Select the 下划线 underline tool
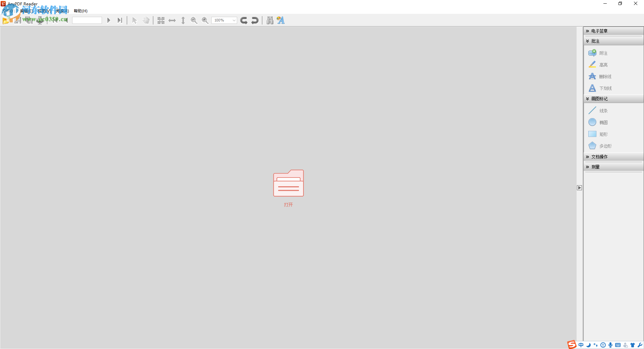644x349 pixels. pos(604,88)
